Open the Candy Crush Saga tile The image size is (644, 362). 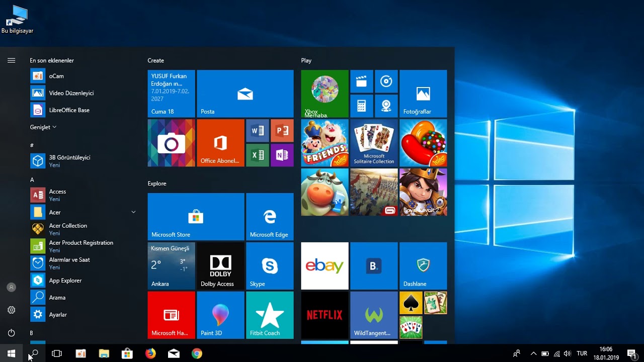(x=423, y=143)
